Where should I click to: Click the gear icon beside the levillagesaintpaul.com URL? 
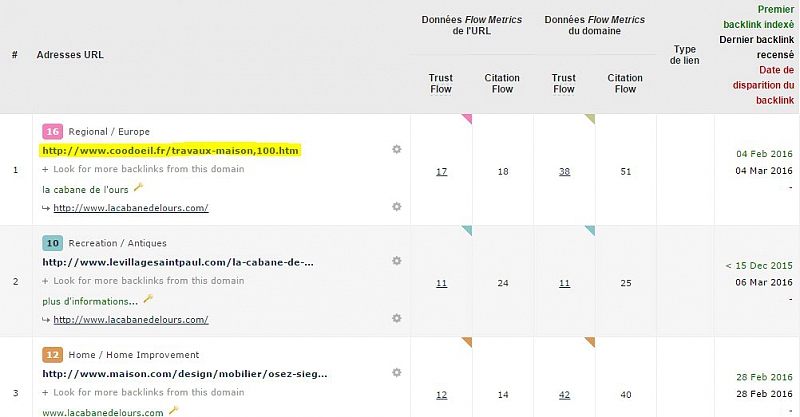397,262
